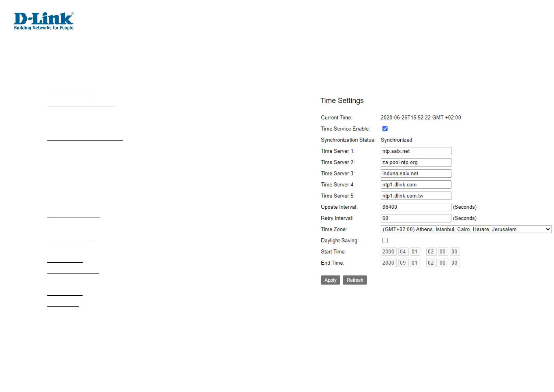Click the Update Interval field showing 86400
Screen dimensions: 554x392
point(416,207)
